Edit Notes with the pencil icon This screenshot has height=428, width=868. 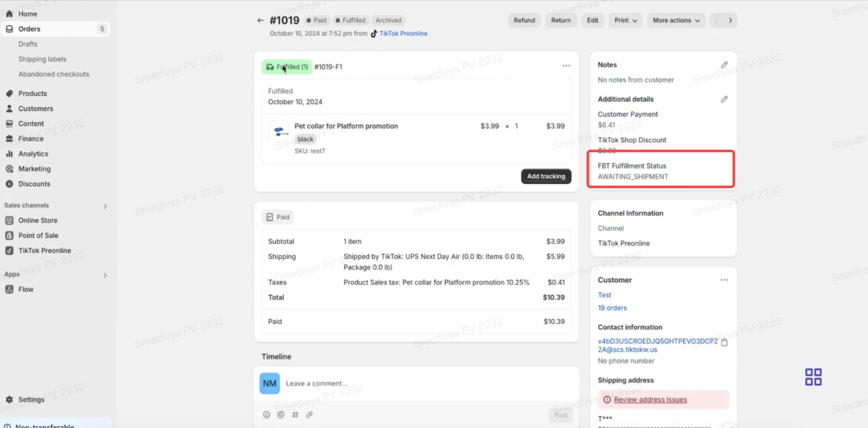pos(724,65)
